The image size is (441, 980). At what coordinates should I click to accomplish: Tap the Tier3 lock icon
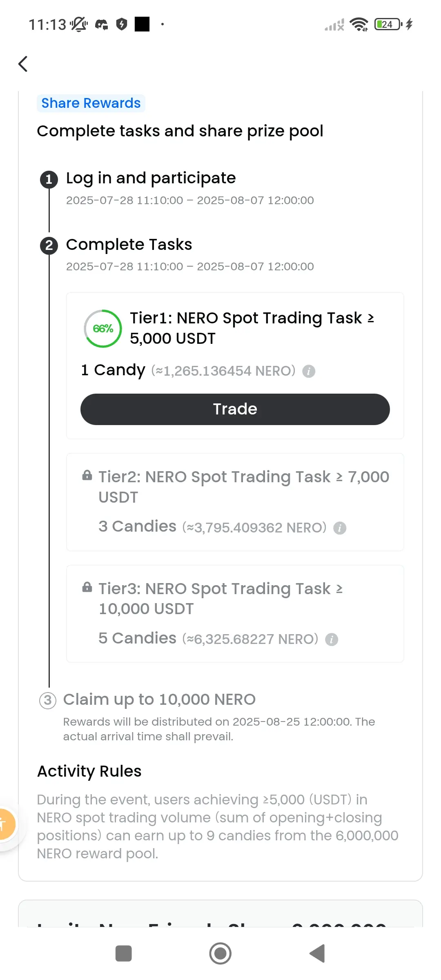pyautogui.click(x=87, y=587)
